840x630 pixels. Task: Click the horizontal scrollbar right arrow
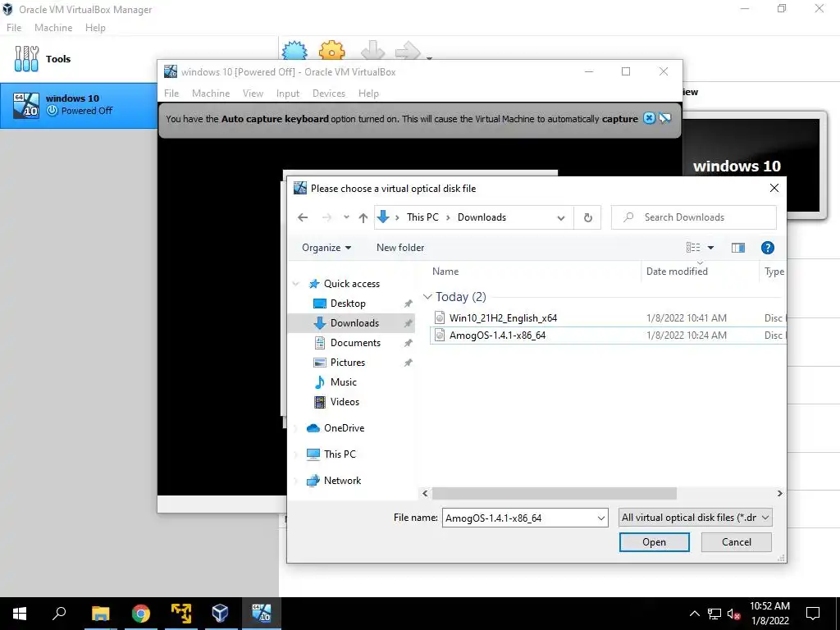(779, 493)
